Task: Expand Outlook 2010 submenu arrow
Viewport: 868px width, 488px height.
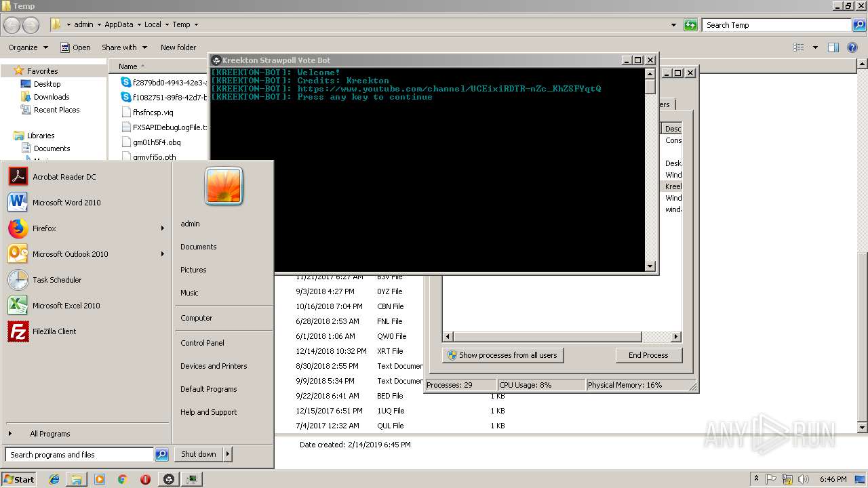Action: coord(163,254)
